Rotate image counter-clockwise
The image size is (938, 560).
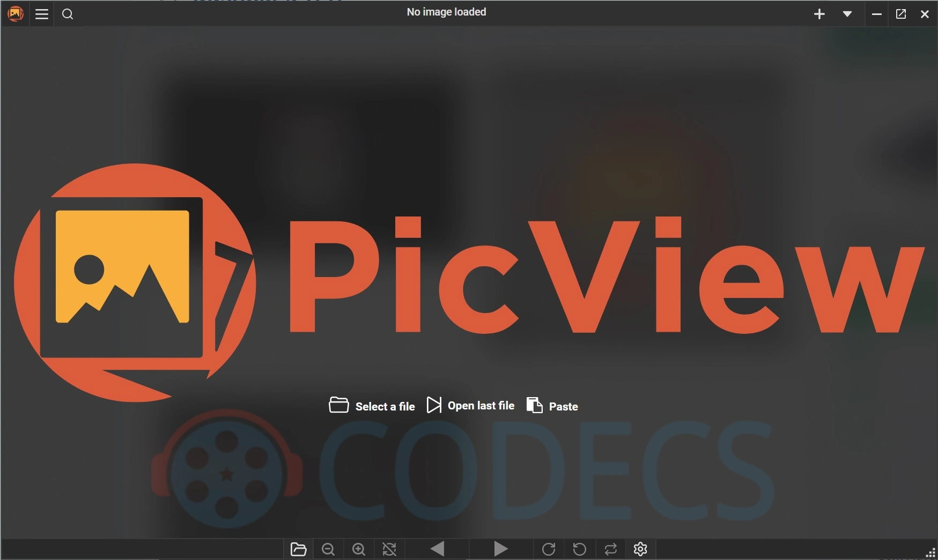(x=580, y=549)
